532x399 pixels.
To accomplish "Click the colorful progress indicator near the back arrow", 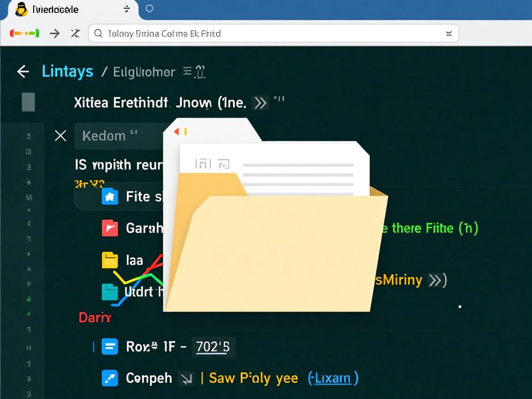I will coord(25,33).
